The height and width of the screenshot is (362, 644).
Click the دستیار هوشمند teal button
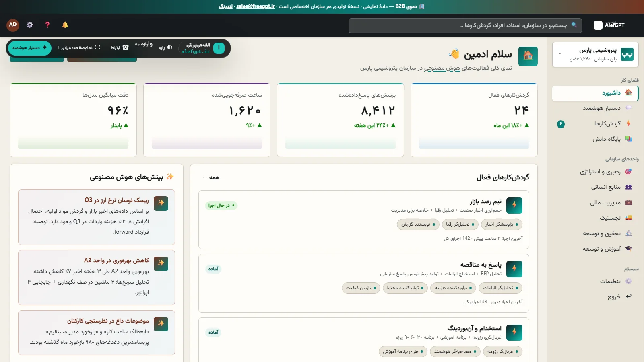point(29,48)
